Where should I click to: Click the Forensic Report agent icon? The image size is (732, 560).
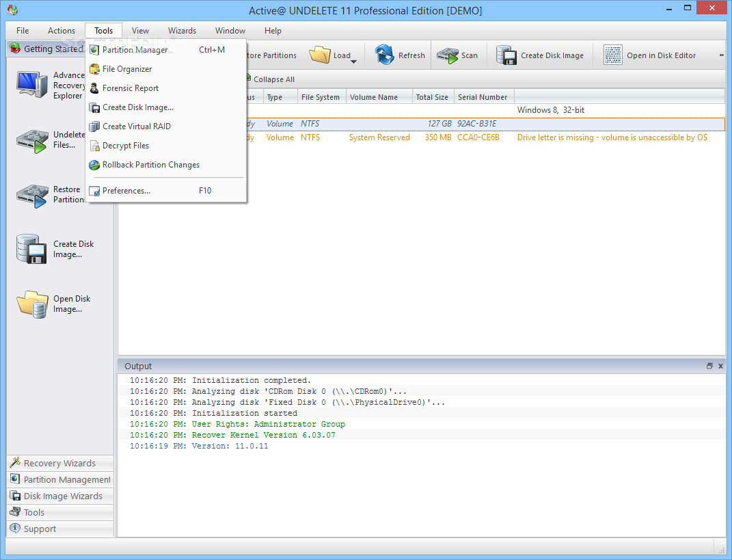click(94, 88)
